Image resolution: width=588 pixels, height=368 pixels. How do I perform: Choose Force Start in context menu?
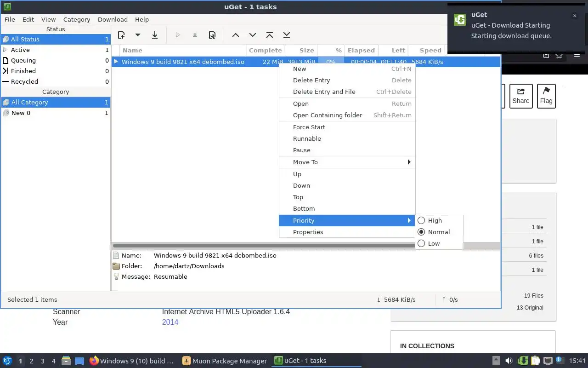pos(347,127)
